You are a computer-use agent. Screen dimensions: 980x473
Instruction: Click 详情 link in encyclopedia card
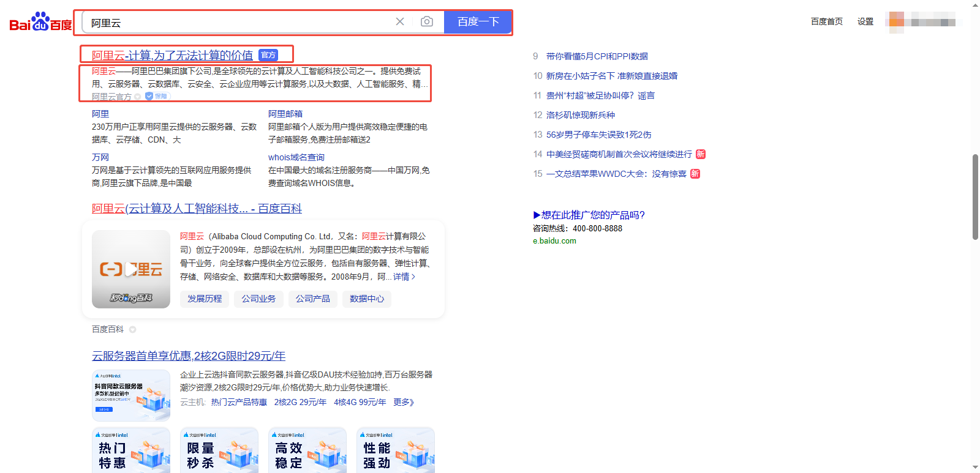click(x=404, y=277)
